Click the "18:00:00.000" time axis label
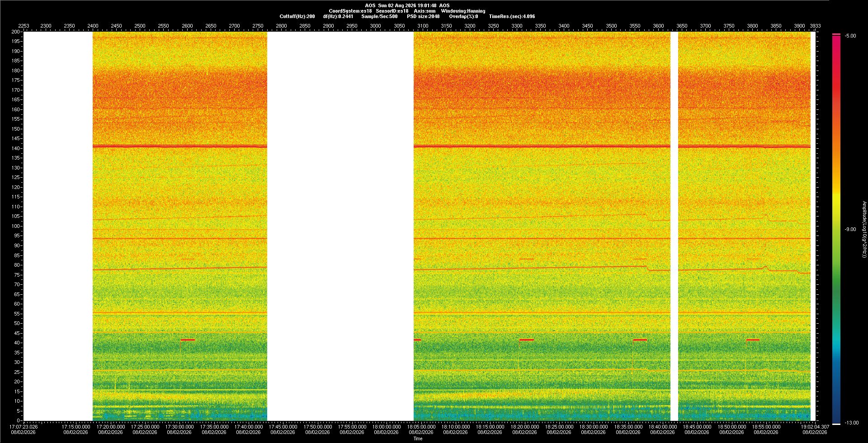The width and height of the screenshot is (868, 443). click(x=386, y=426)
